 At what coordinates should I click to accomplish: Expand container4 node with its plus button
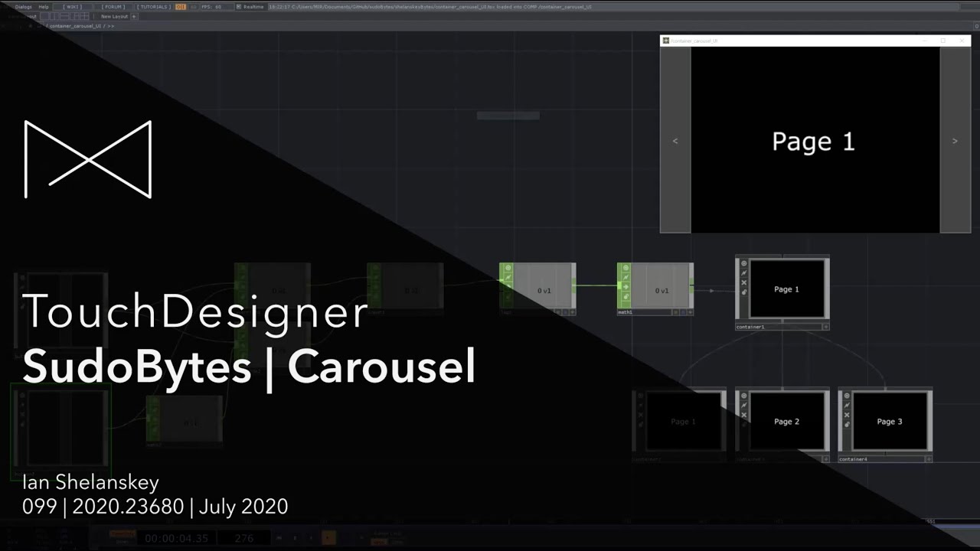click(x=929, y=459)
